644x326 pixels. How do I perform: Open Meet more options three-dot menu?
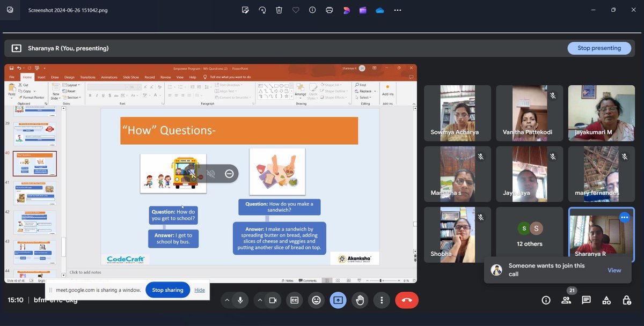tap(382, 300)
